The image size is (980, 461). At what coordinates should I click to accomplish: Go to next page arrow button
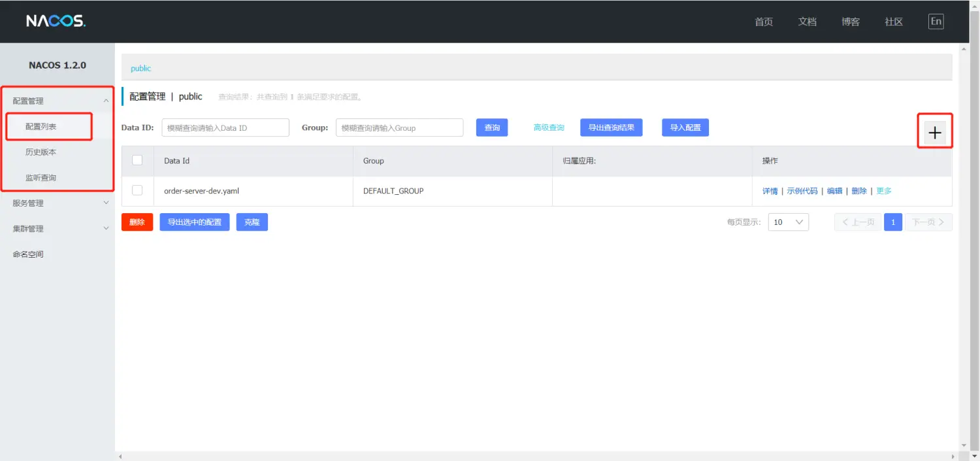pyautogui.click(x=928, y=222)
